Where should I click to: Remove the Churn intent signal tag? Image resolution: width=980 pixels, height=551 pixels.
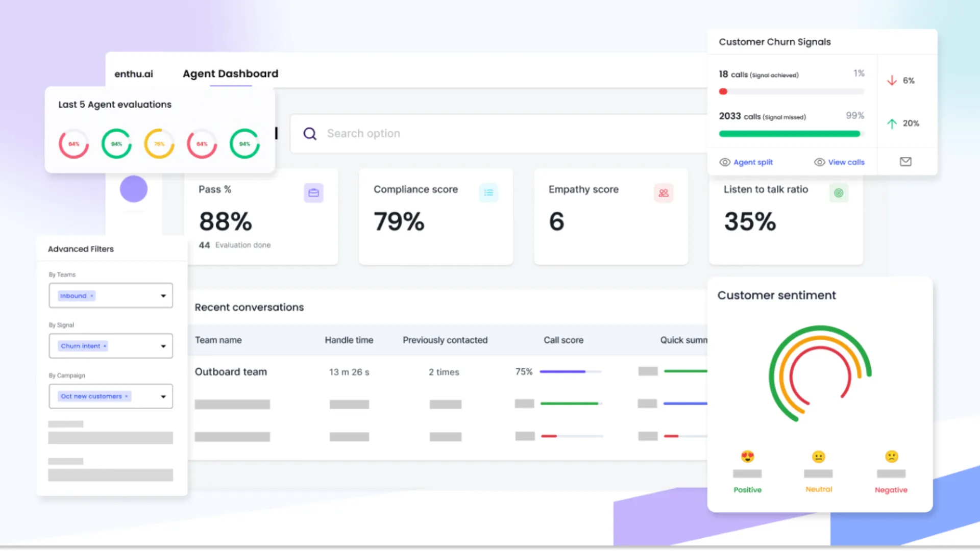point(105,346)
